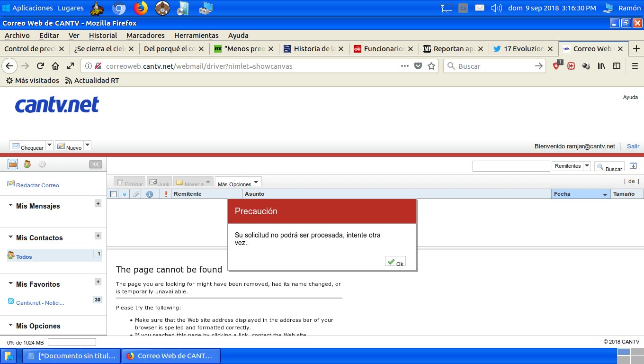Open Firefox Library icon
Viewport: 644px width, 364px height.
point(601,66)
